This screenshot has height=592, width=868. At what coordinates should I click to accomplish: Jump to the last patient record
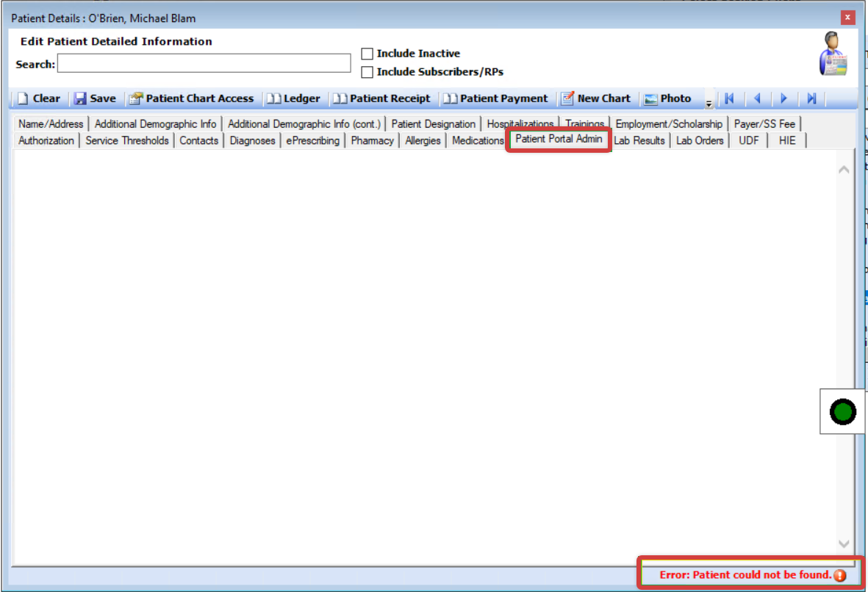[811, 98]
